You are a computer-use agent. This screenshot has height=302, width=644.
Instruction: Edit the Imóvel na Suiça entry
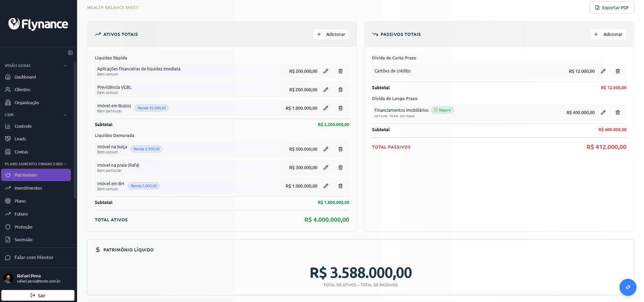326,149
